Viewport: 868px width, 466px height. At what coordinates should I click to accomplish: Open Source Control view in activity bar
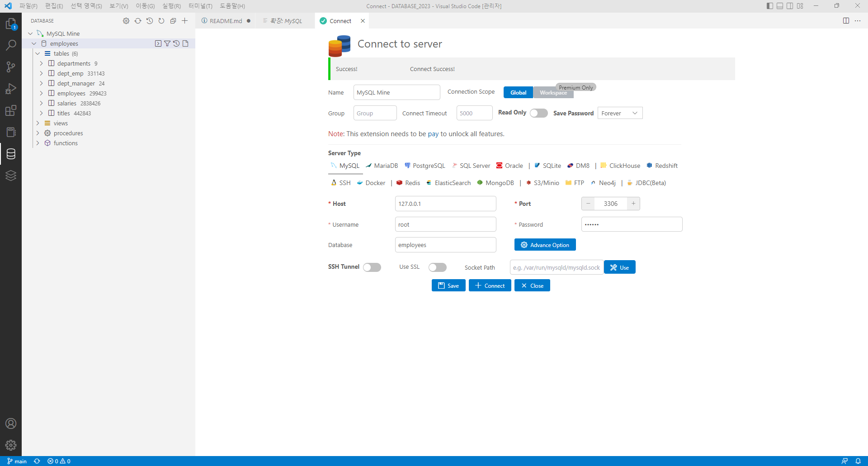click(11, 67)
